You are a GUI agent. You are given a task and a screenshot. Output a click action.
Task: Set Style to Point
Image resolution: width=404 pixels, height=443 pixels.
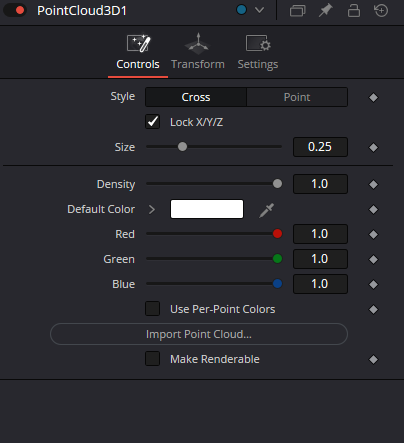coord(297,97)
